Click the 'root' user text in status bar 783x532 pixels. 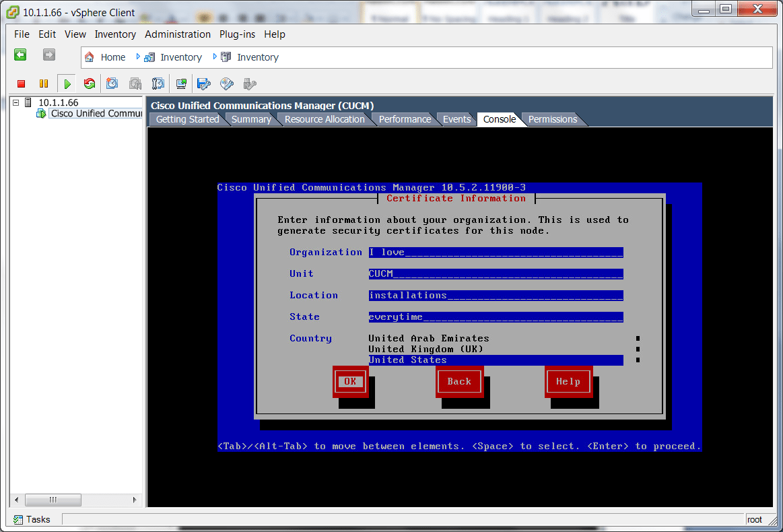point(755,519)
